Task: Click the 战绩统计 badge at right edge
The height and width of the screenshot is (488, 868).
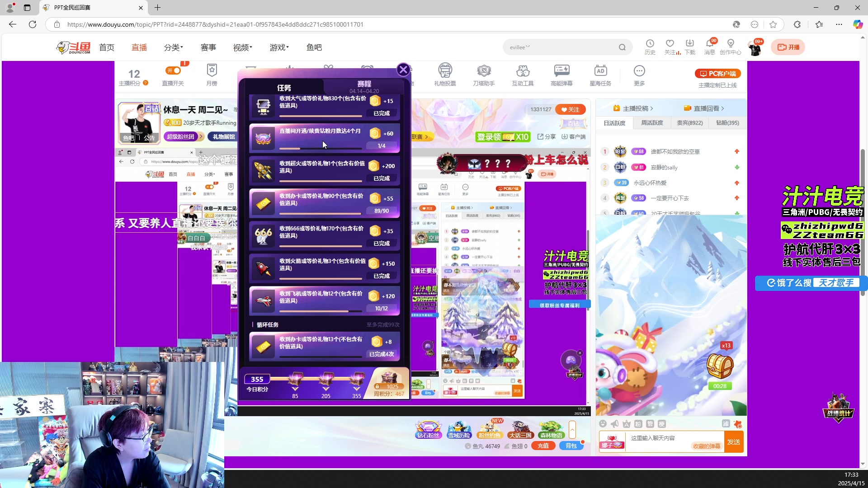Action: point(839,407)
